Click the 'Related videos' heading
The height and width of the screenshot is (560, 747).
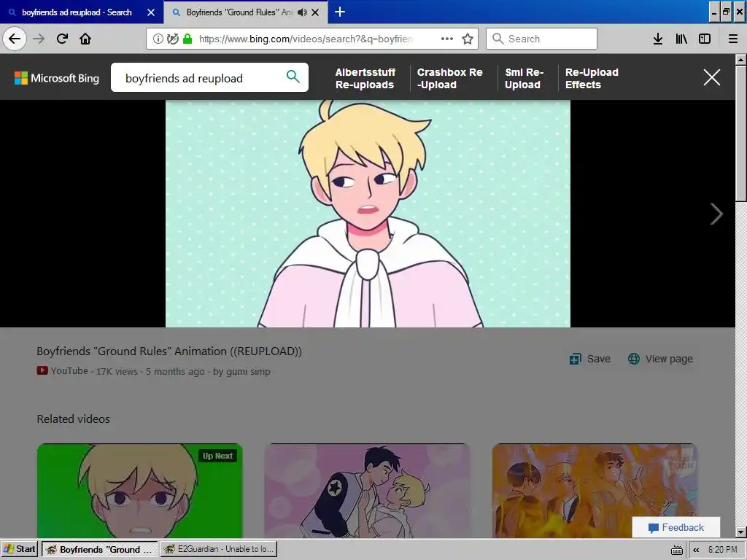74,419
